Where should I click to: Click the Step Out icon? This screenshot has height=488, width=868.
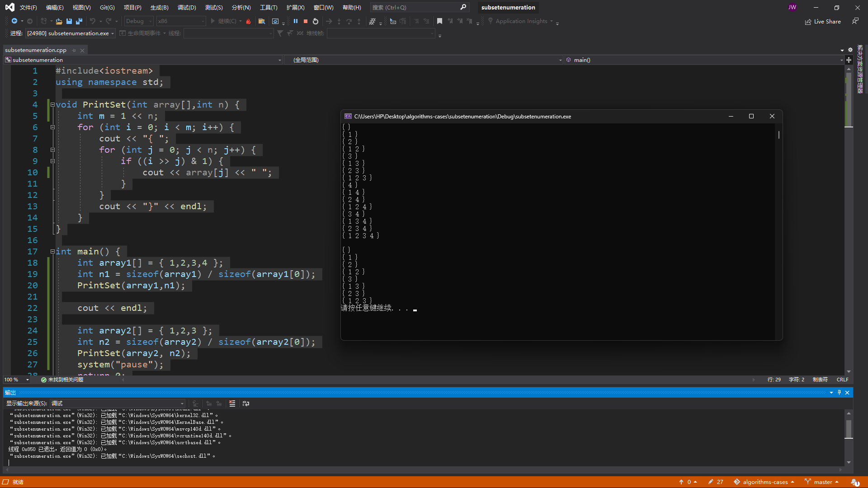tap(359, 21)
